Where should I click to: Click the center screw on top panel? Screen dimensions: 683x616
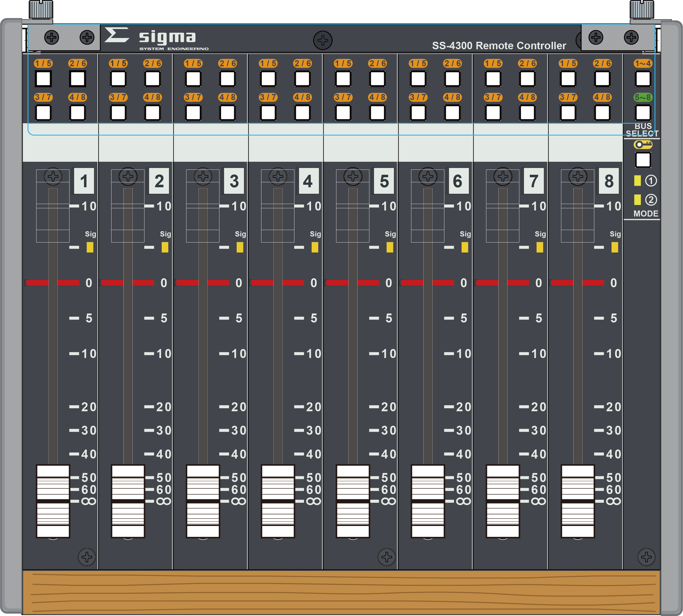click(x=323, y=40)
